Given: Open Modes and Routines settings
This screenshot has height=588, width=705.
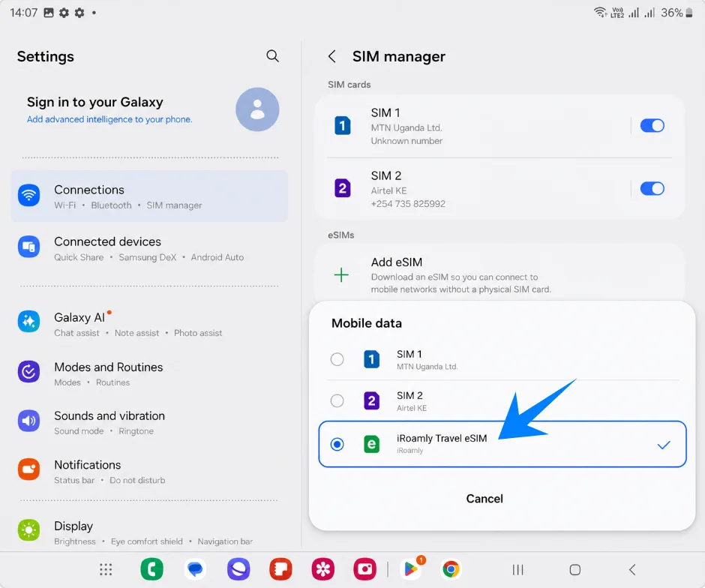Looking at the screenshot, I should (149, 373).
